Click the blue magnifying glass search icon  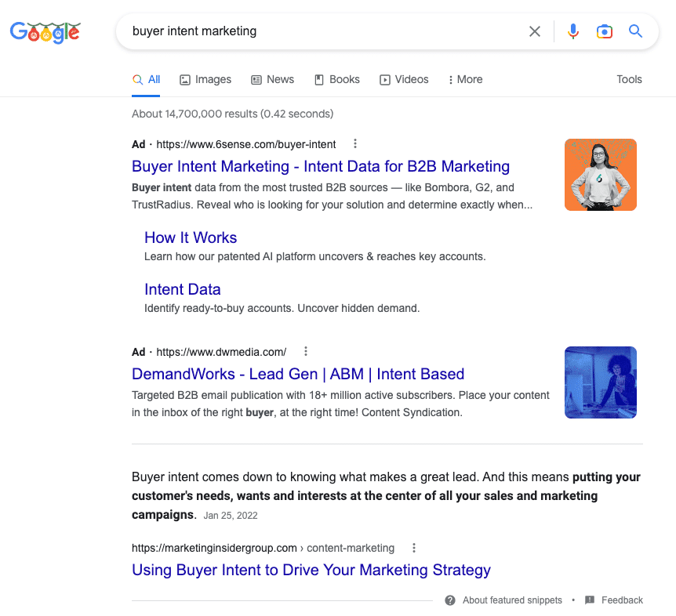[x=635, y=31]
